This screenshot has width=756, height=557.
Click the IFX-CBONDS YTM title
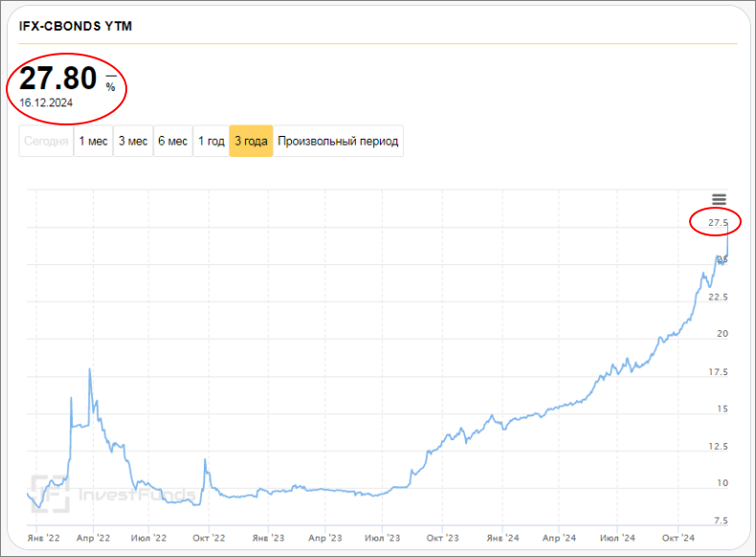76,26
